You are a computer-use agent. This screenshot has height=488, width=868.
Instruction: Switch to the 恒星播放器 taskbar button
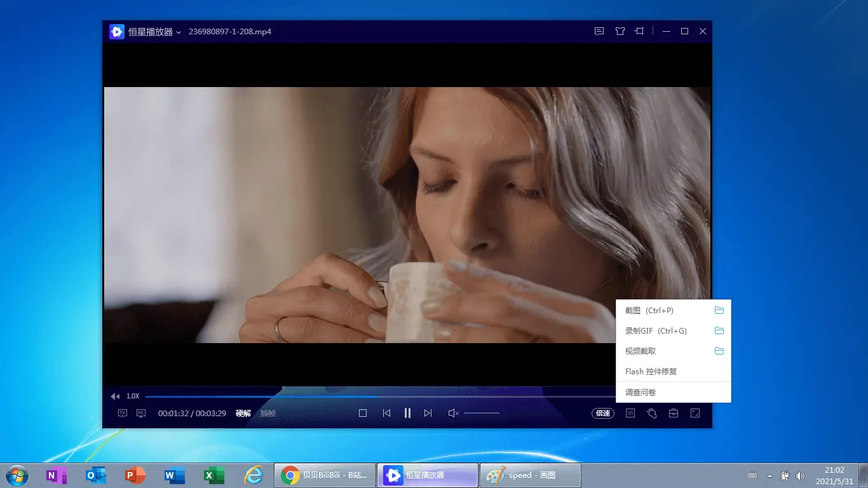tap(427, 475)
